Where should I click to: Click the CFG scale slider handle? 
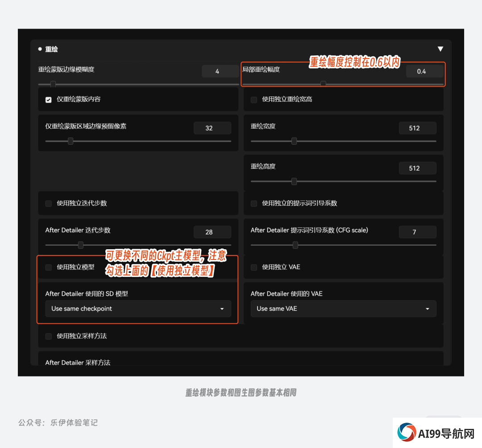[x=295, y=245]
